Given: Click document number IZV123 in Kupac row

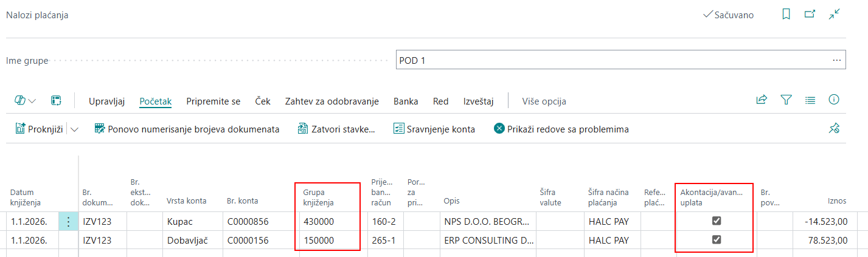Looking at the screenshot, I should coord(97,222).
